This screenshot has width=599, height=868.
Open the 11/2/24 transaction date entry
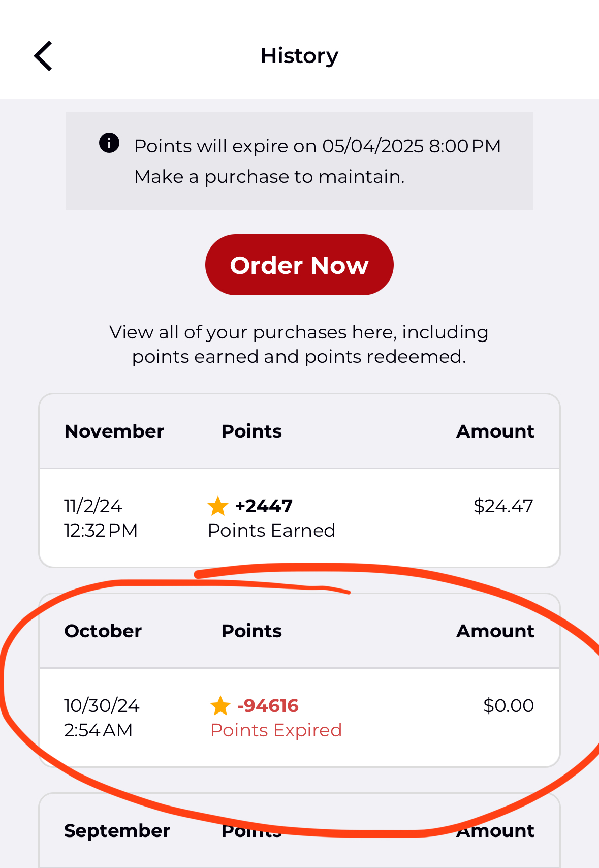click(101, 518)
